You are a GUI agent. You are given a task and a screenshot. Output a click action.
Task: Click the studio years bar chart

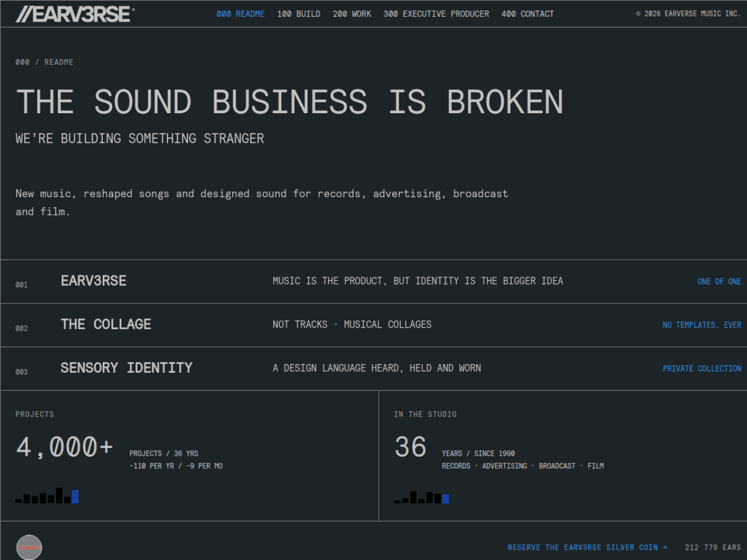(421, 497)
